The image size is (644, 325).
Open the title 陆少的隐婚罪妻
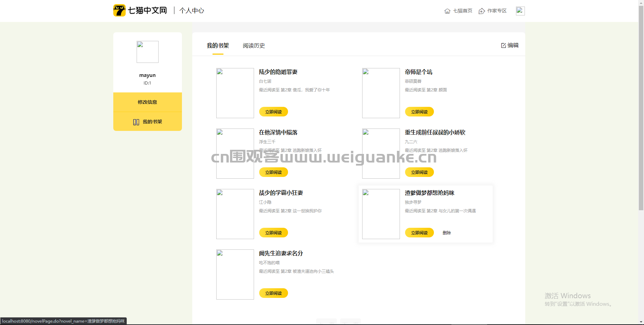(x=278, y=72)
